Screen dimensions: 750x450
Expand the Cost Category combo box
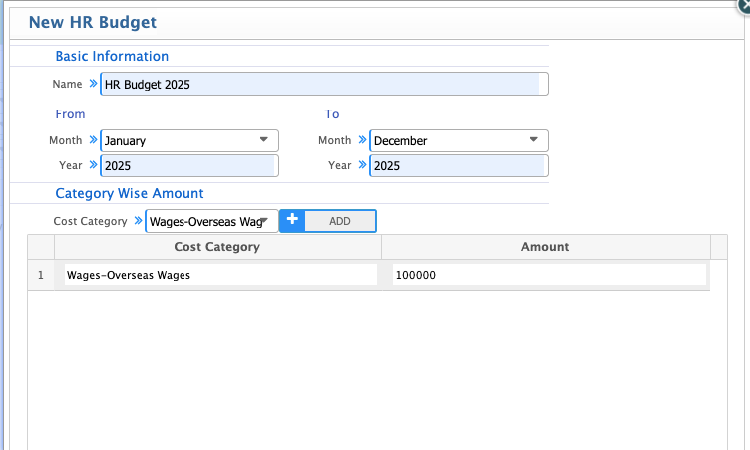coord(211,221)
